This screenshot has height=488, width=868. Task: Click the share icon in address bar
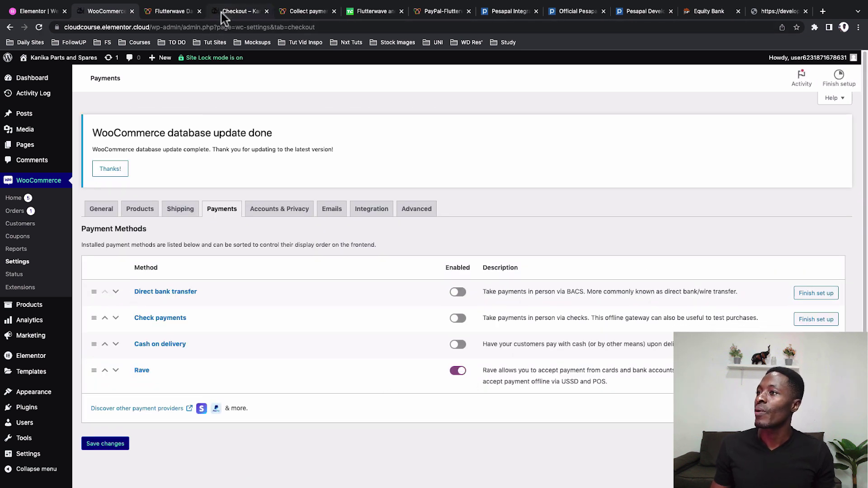(782, 27)
